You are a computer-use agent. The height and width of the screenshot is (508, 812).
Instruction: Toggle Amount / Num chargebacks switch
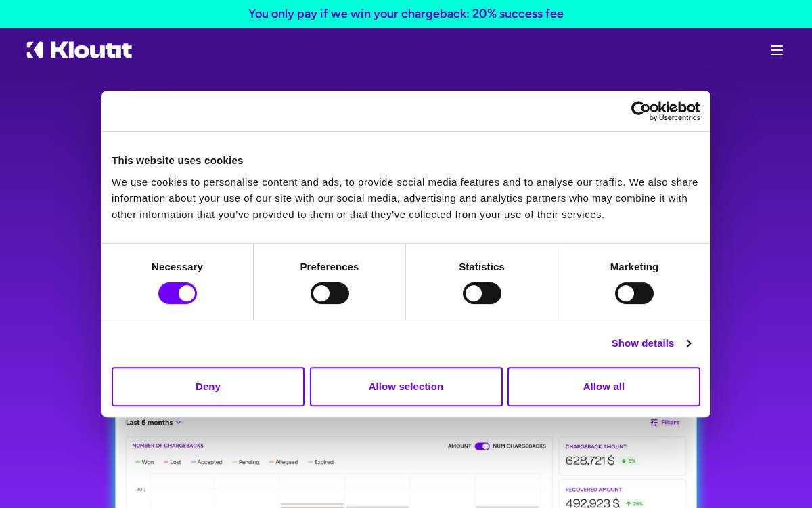pyautogui.click(x=482, y=446)
